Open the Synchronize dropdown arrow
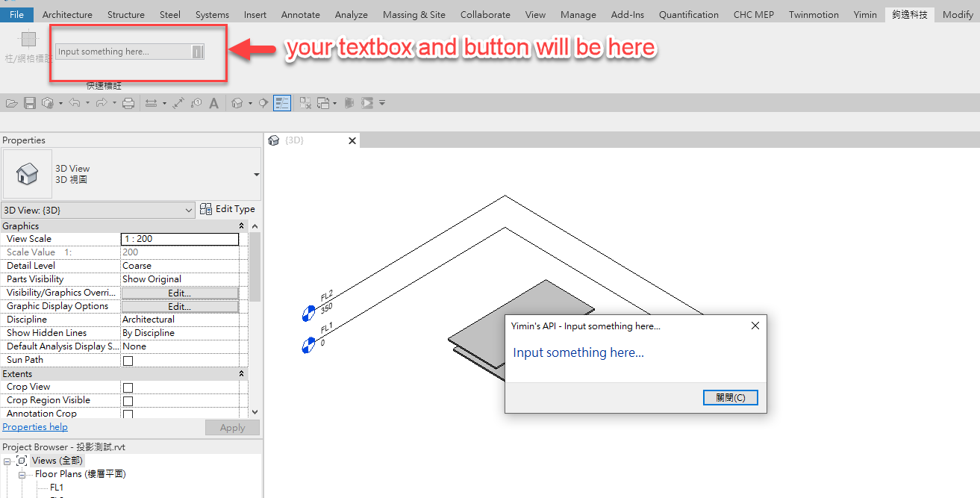 [x=60, y=103]
